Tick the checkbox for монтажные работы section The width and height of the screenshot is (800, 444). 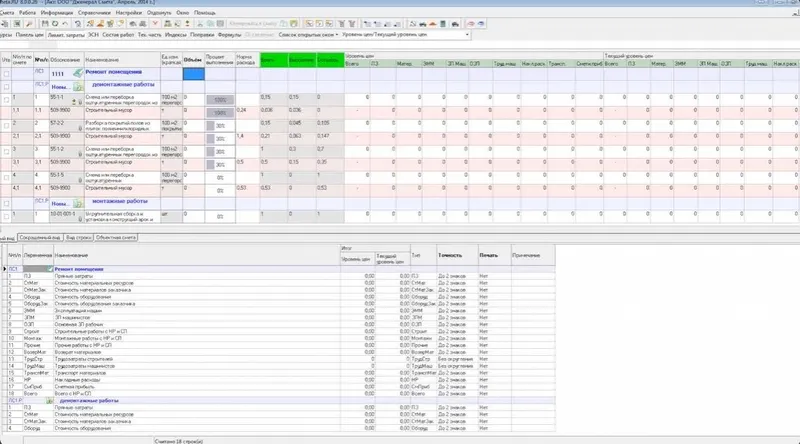(x=6, y=204)
